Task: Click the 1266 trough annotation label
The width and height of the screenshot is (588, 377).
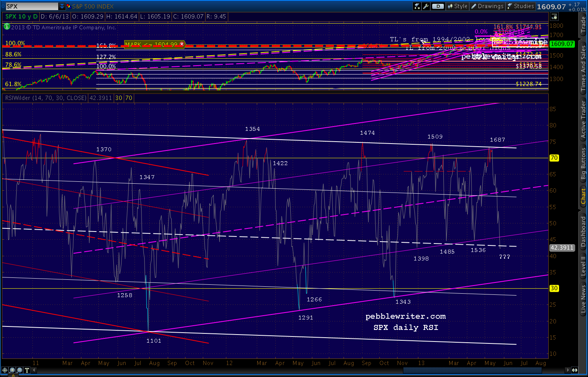Action: pyautogui.click(x=314, y=299)
